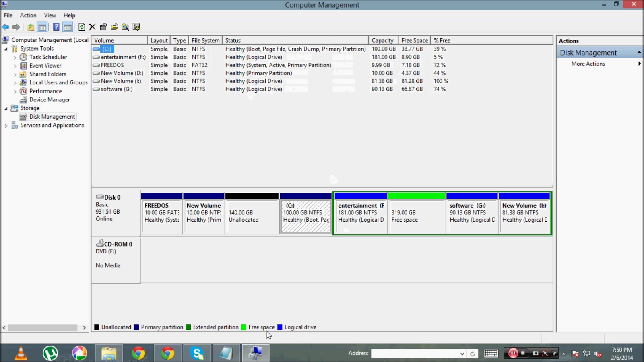Toggle the Show/Hide Console Tree icon

(x=42, y=27)
